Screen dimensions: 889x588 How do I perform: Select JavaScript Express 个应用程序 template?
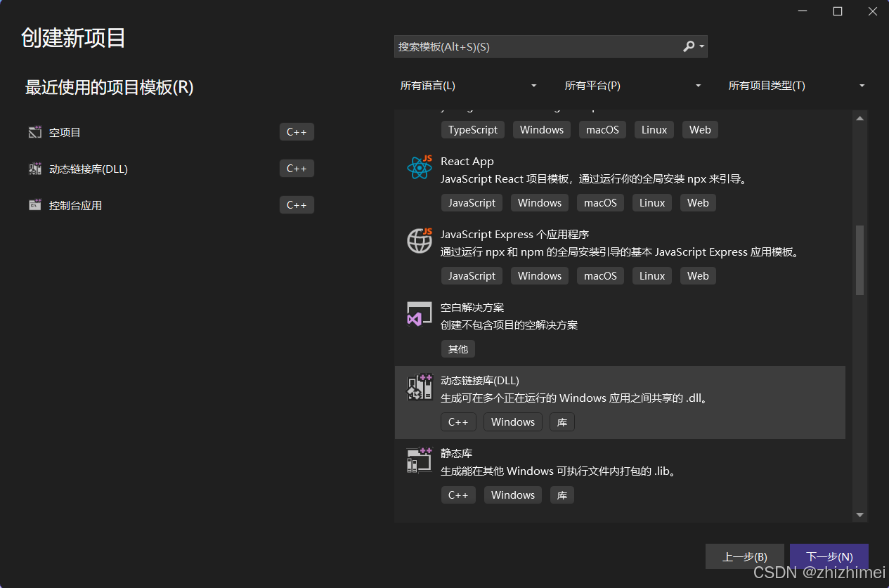point(620,256)
